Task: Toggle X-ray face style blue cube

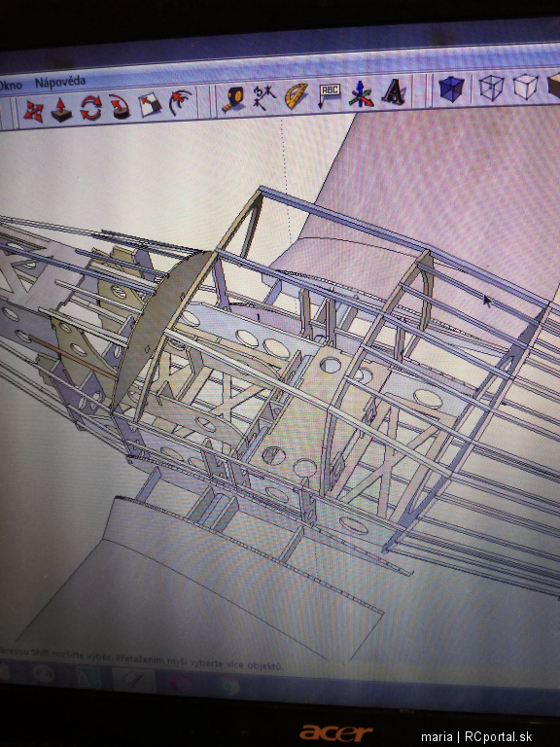Action: (x=450, y=89)
